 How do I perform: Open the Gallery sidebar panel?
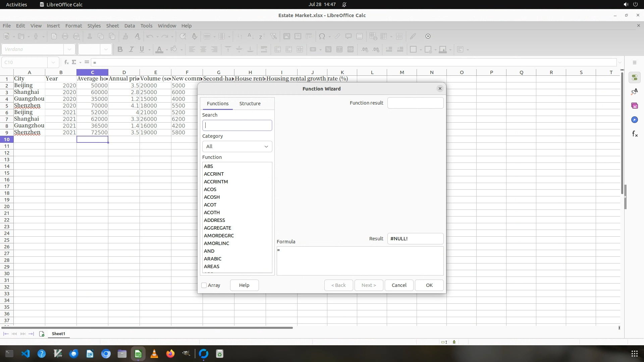click(634, 106)
